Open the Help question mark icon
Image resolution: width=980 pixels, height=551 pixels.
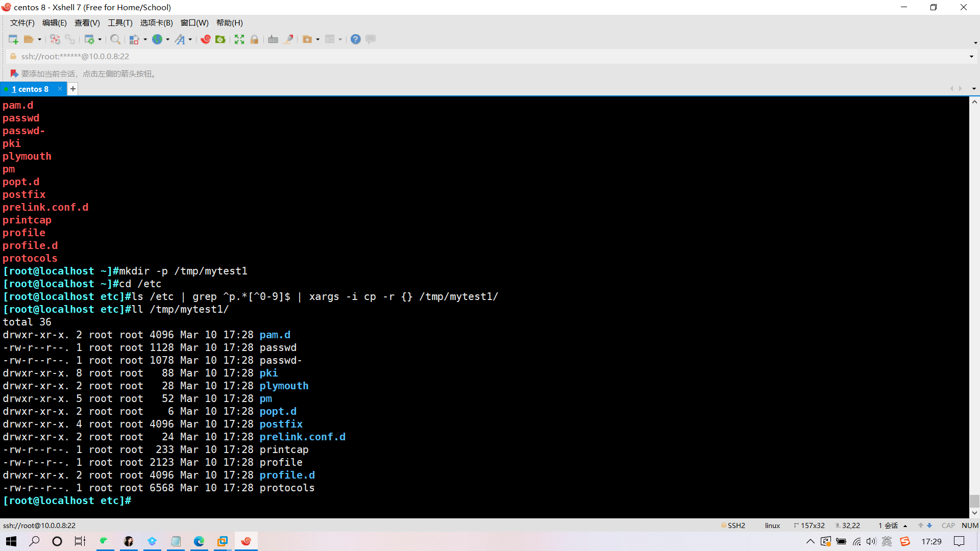point(356,39)
